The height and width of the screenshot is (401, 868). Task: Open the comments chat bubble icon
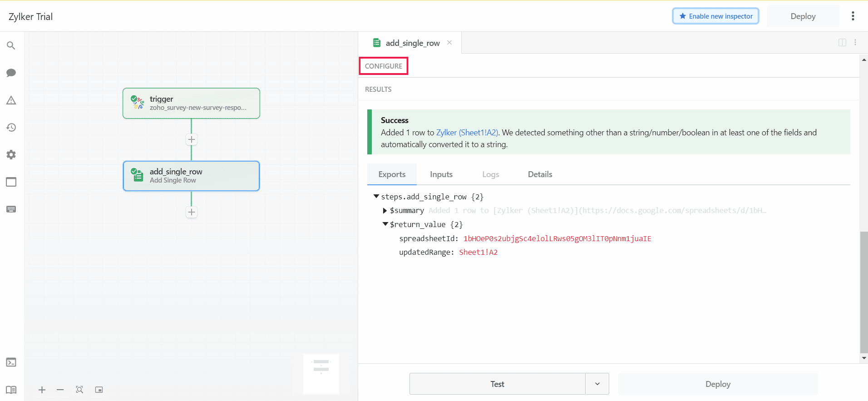tap(11, 73)
